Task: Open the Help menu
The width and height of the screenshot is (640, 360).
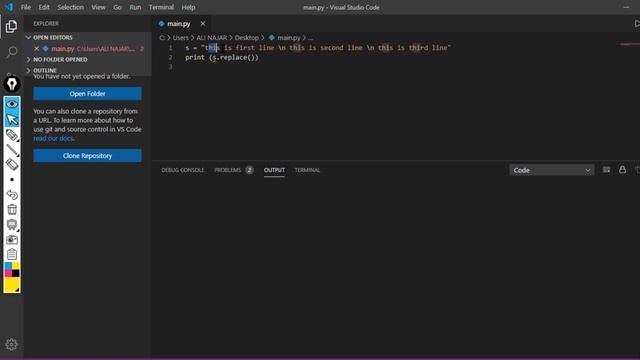Action: pyautogui.click(x=188, y=7)
